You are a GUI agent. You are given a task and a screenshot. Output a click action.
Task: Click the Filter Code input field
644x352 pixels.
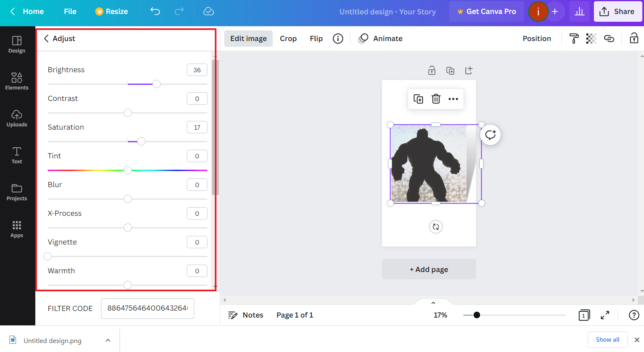coord(147,309)
